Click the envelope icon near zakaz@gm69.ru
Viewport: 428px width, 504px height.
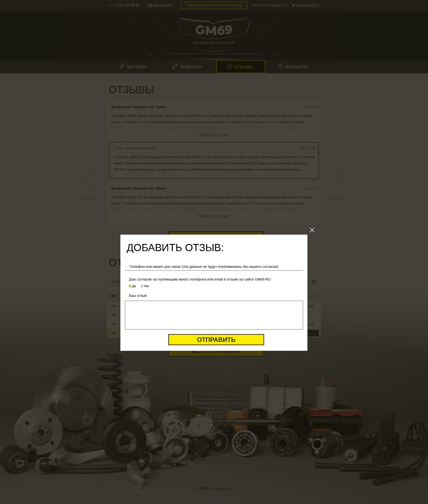(293, 5)
